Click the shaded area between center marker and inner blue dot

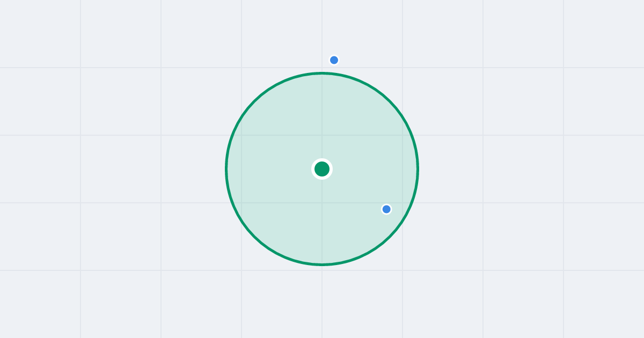[x=354, y=189]
